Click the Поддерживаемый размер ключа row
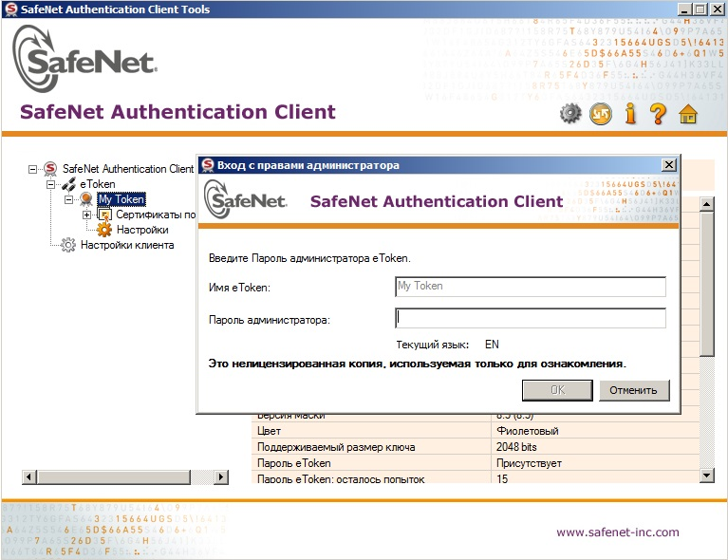The height and width of the screenshot is (560, 728). click(x=476, y=447)
